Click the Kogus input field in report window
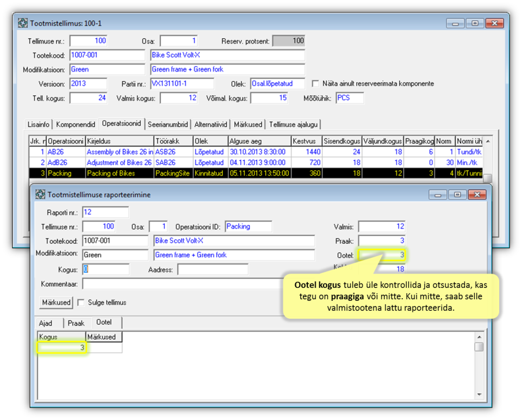This screenshot has width=522, height=420. click(105, 269)
